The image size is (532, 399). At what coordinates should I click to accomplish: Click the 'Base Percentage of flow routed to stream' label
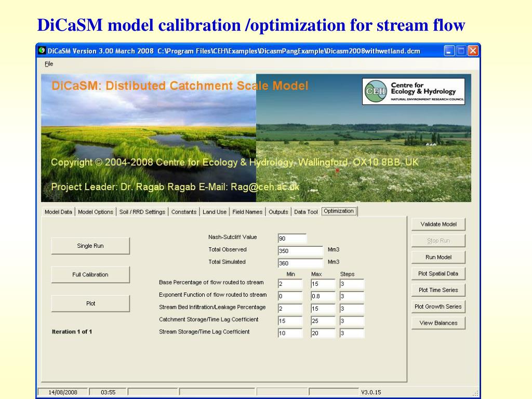click(211, 282)
